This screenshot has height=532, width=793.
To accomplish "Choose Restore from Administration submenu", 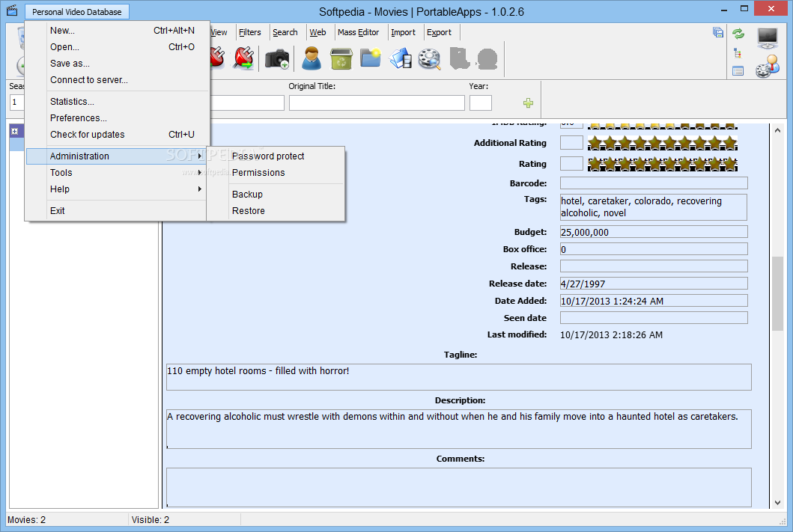I will pyautogui.click(x=276, y=211).
